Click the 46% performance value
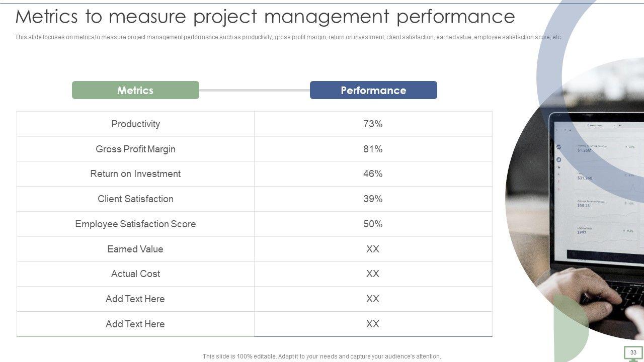644x362 pixels. pyautogui.click(x=373, y=174)
